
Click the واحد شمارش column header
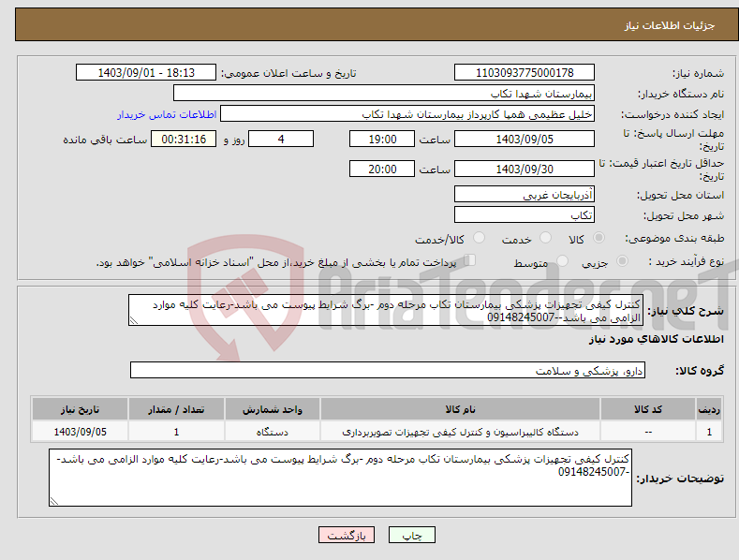(273, 409)
